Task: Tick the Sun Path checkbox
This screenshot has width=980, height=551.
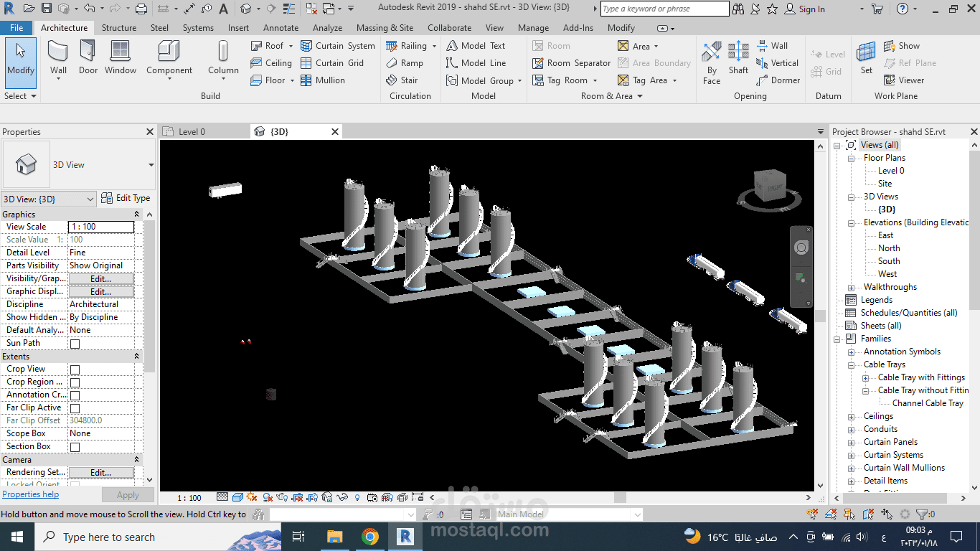Action: pos(75,344)
